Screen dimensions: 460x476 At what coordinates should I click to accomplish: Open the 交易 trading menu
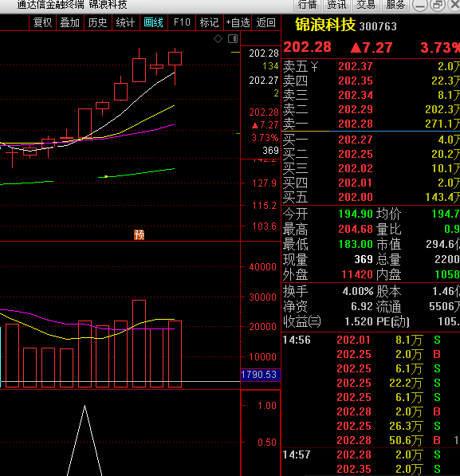pyautogui.click(x=366, y=5)
